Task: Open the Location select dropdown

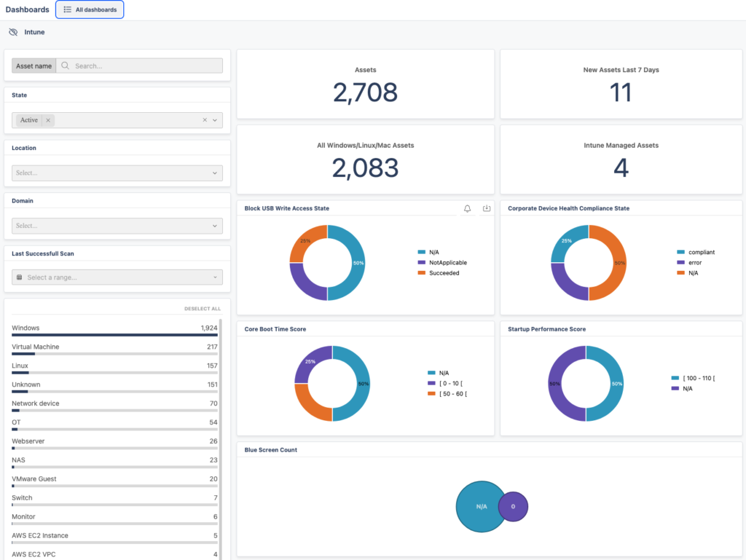Action: tap(117, 173)
